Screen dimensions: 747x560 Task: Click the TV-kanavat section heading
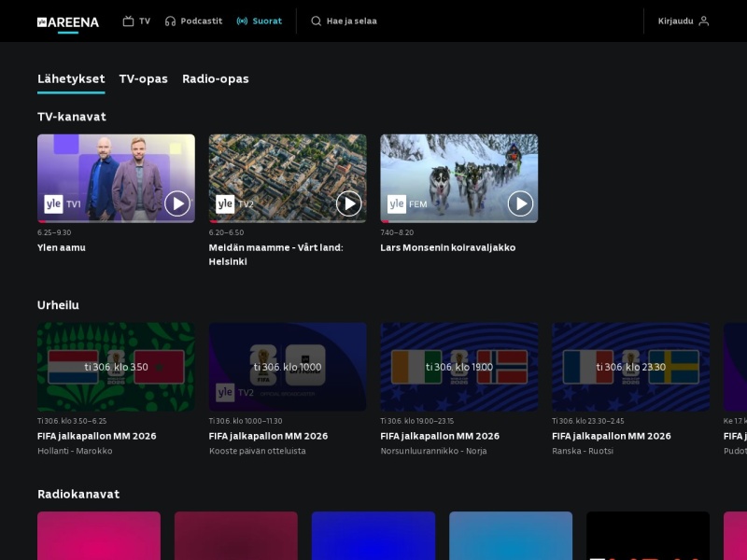point(72,117)
